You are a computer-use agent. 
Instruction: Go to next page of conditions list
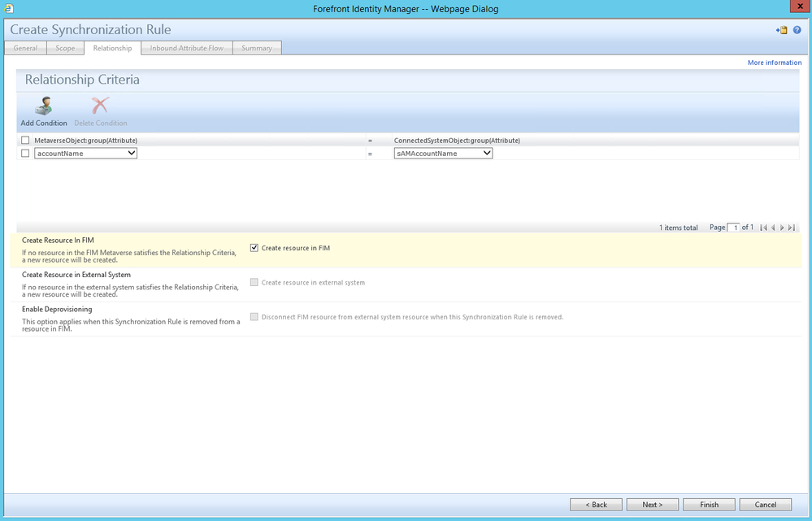pyautogui.click(x=782, y=228)
